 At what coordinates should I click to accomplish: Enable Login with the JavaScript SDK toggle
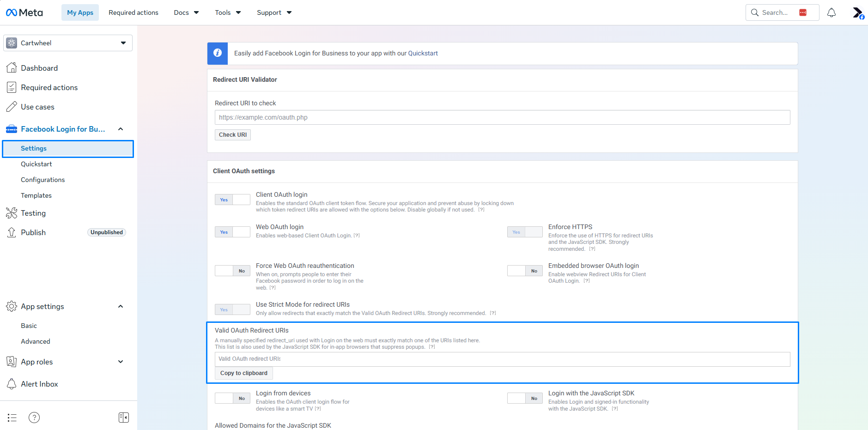coord(525,398)
